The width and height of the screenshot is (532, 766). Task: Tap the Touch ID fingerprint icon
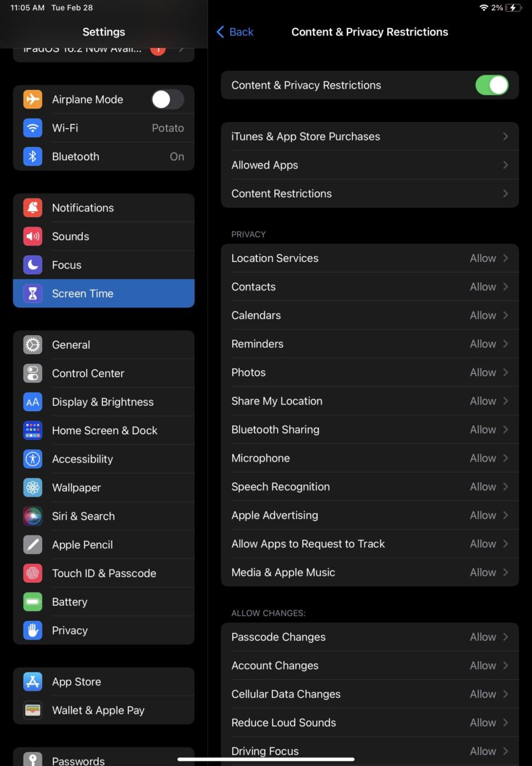click(33, 573)
